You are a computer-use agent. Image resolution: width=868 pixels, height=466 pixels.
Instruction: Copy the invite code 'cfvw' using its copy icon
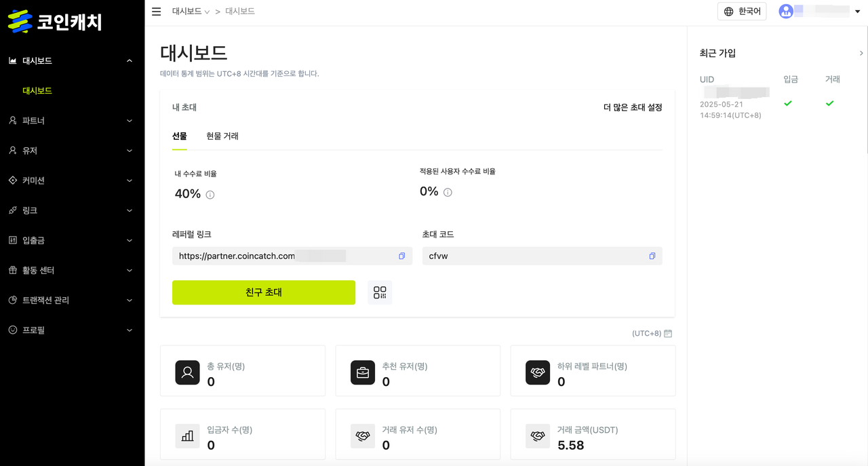pos(652,256)
